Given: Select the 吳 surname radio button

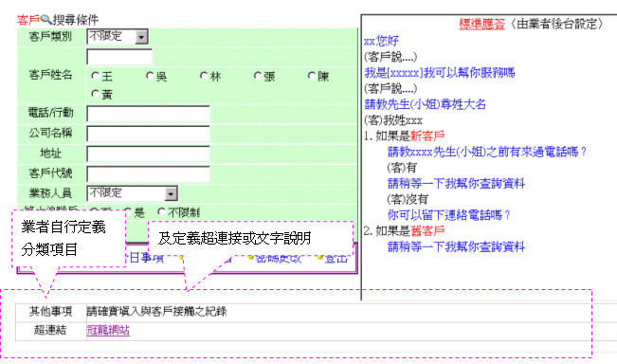Looking at the screenshot, I should pyautogui.click(x=150, y=75).
